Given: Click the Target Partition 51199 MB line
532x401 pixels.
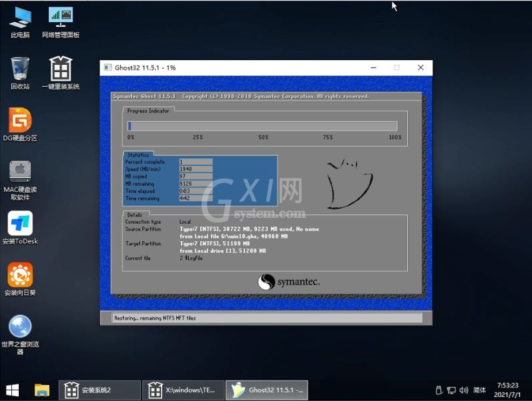Looking at the screenshot, I should [x=215, y=244].
